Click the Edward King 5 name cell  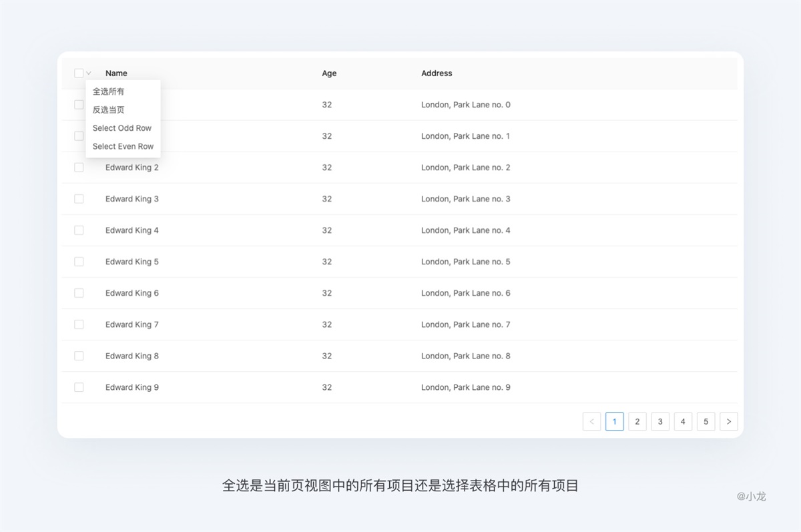[x=132, y=262]
